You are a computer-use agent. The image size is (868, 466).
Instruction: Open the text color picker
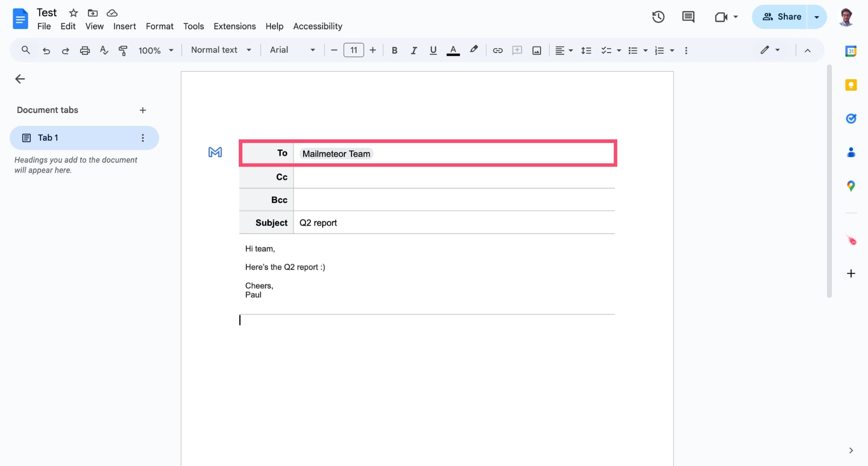[453, 50]
